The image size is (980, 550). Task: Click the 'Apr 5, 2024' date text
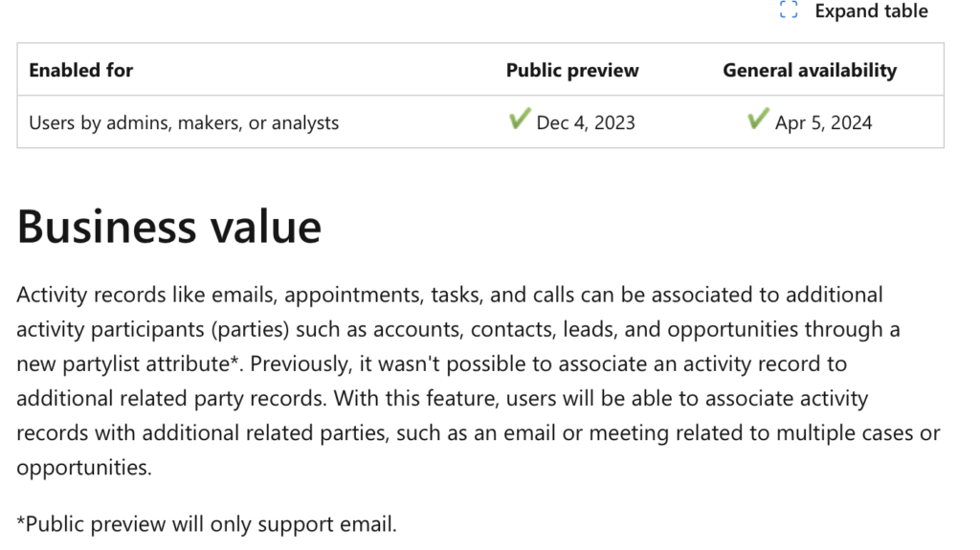click(x=823, y=122)
